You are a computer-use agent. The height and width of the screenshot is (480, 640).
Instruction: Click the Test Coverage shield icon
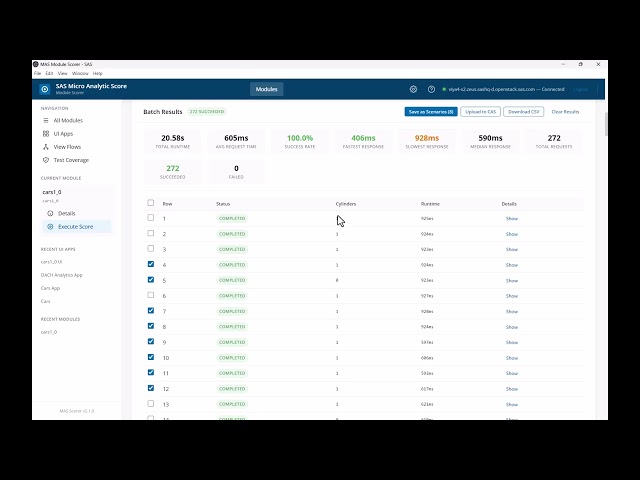(x=46, y=160)
